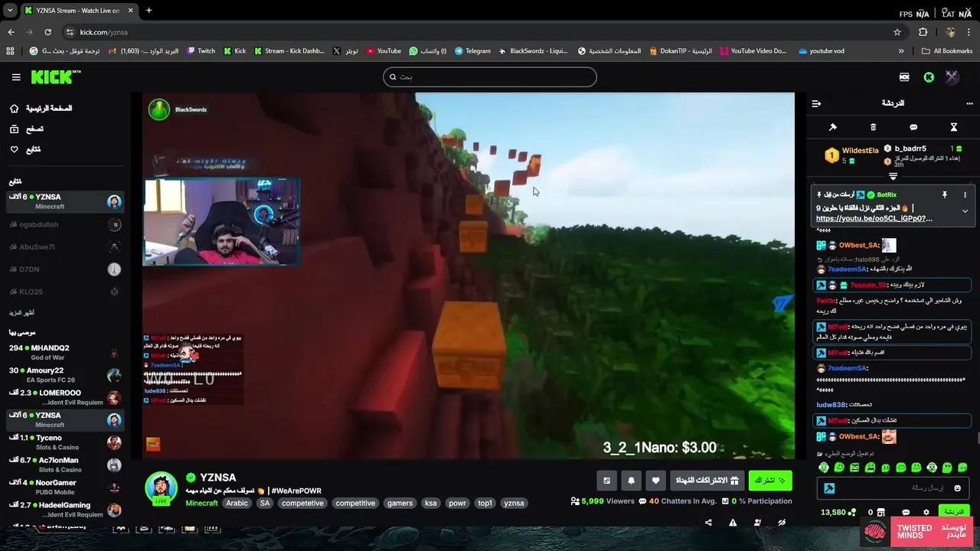Click the Arabic stream tag
This screenshot has width=980, height=551.
click(237, 503)
